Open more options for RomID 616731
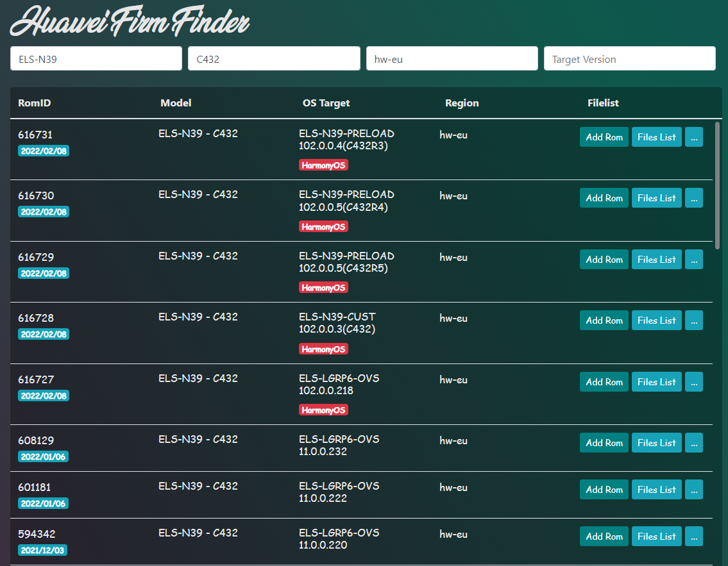 [x=693, y=137]
